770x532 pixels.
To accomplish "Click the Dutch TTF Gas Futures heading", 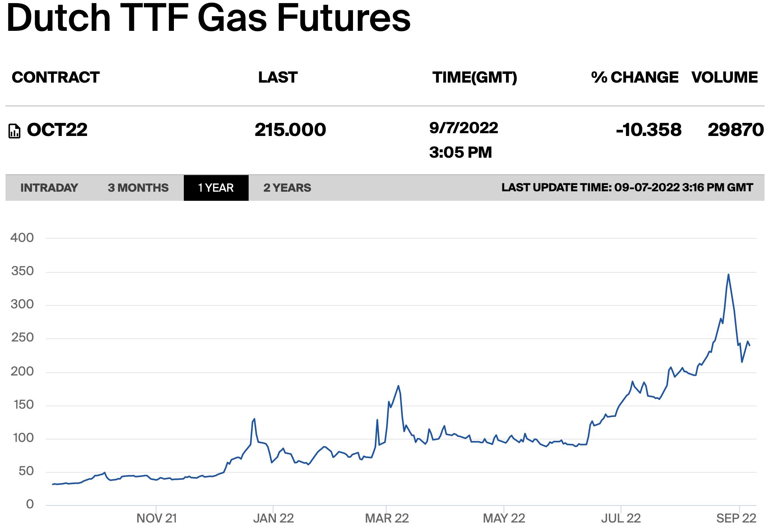I will click(x=208, y=18).
